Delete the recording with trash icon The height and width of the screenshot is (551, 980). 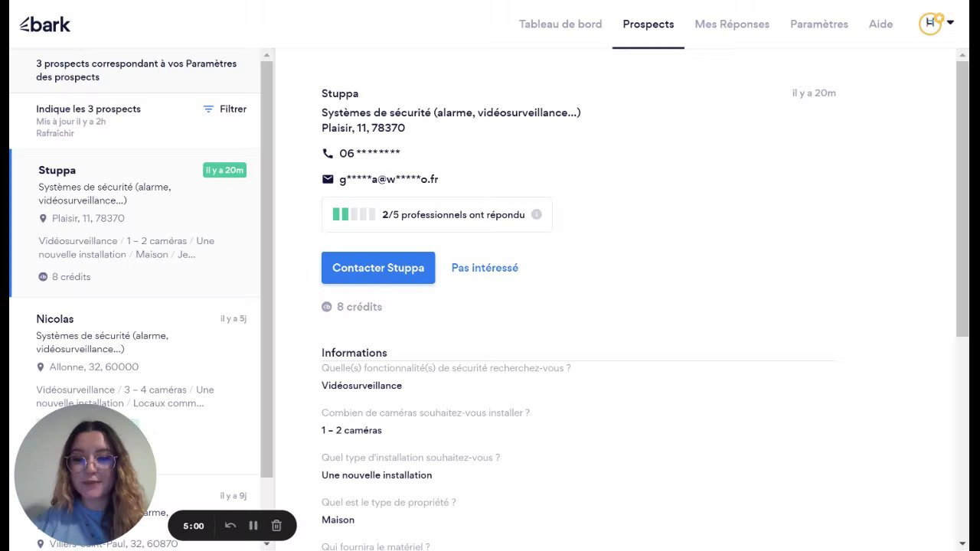pos(276,526)
